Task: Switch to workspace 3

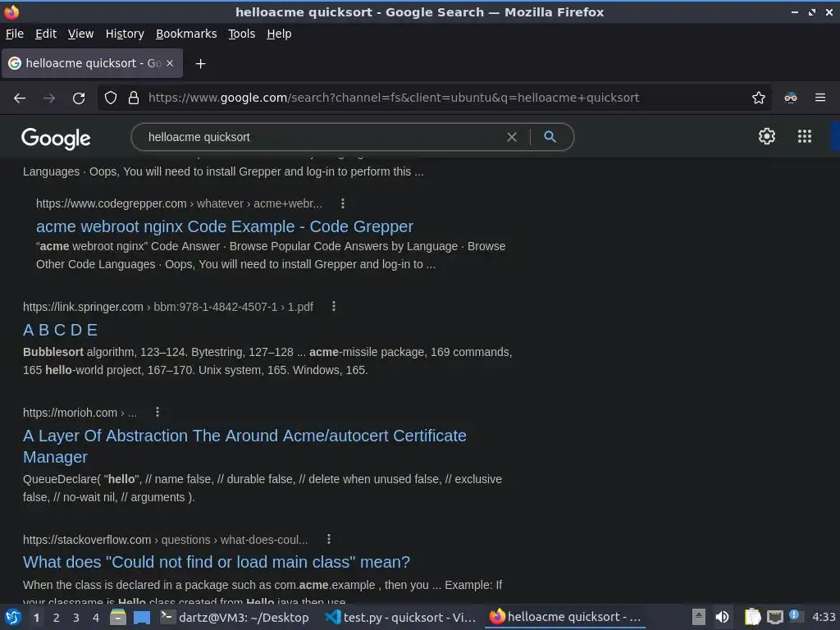Action: (x=76, y=618)
